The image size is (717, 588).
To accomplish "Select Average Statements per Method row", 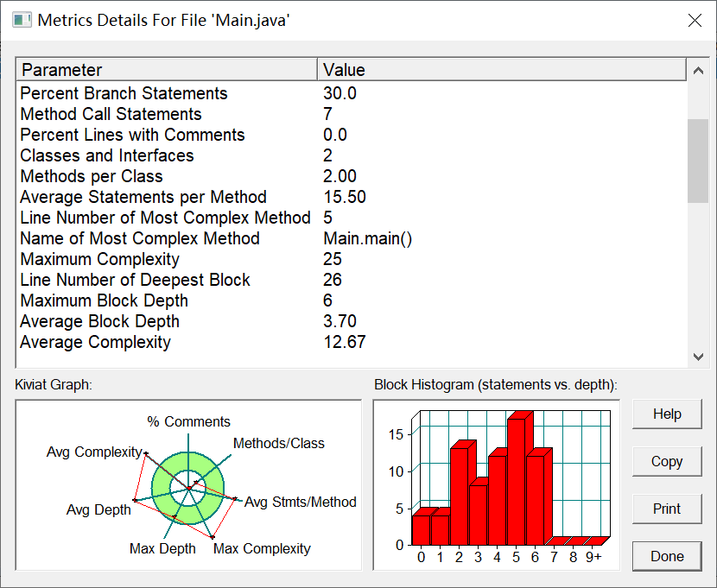I will pos(352,197).
